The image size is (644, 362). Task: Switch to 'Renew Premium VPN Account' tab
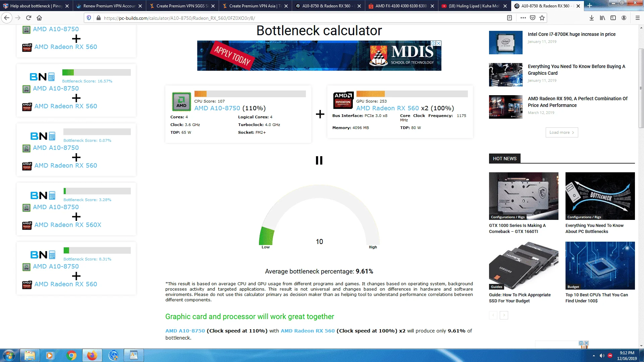(x=109, y=6)
